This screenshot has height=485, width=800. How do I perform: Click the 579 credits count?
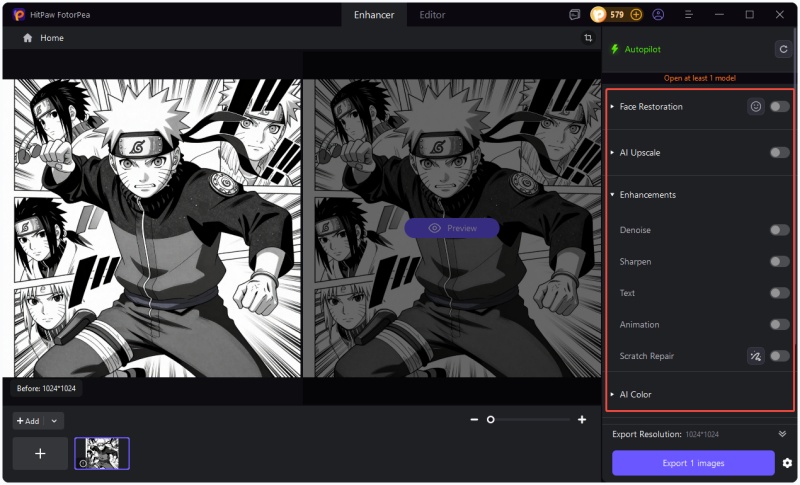[617, 15]
